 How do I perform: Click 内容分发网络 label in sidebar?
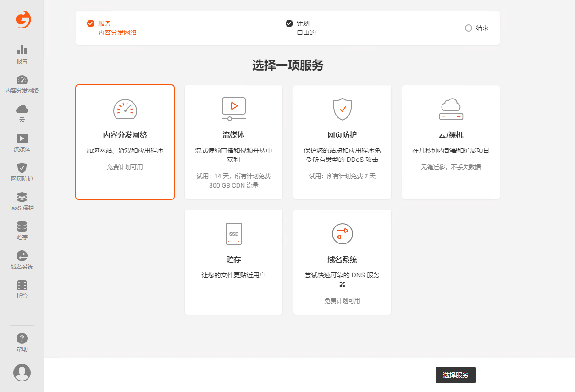point(22,91)
